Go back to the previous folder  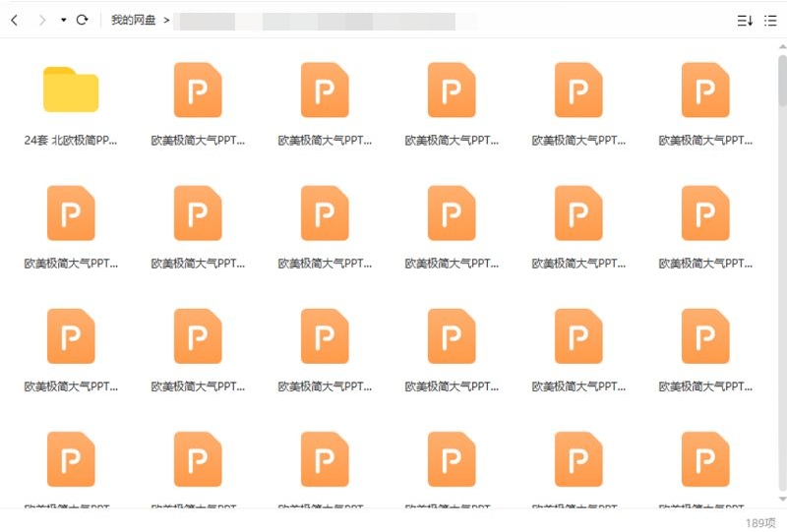click(x=15, y=20)
